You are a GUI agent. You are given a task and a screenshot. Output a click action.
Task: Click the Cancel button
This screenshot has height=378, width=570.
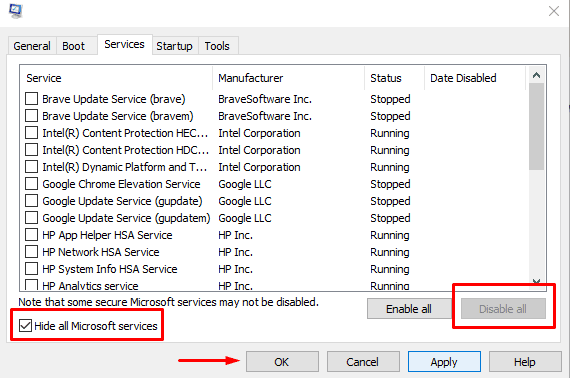(x=363, y=362)
